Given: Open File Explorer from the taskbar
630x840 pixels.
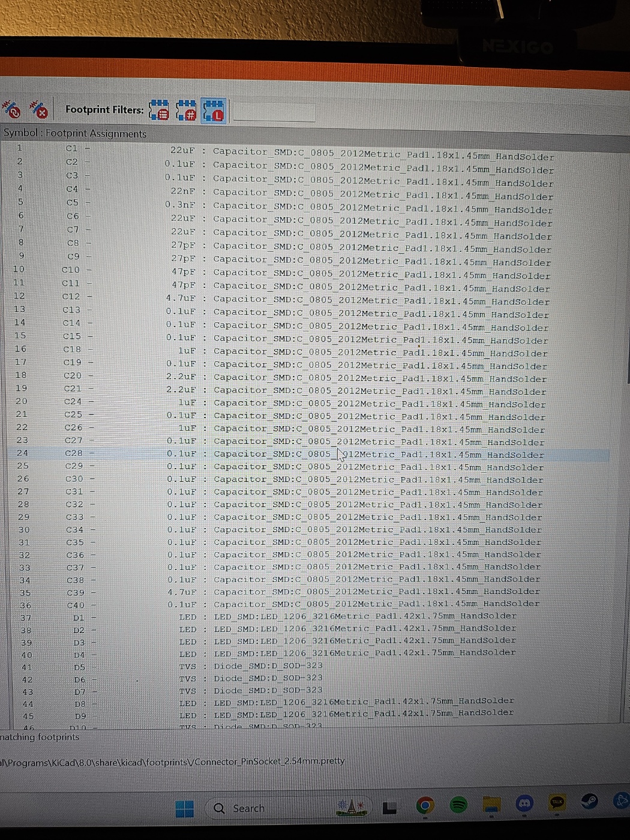Looking at the screenshot, I should coord(492,805).
